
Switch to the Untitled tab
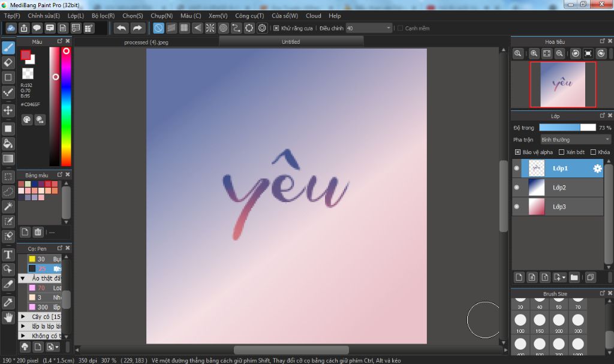[291, 41]
